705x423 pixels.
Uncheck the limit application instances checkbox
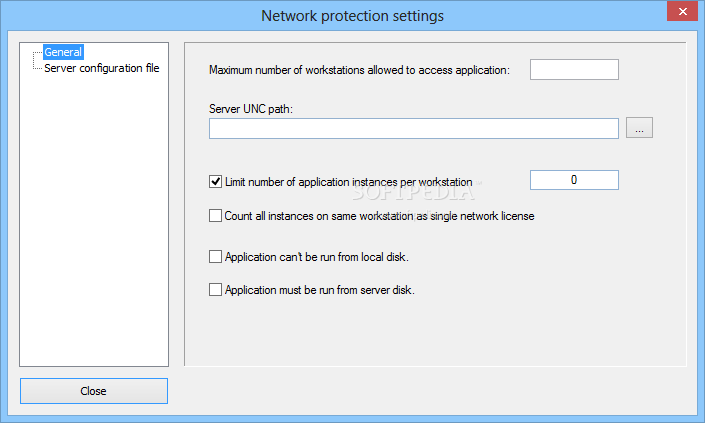click(215, 182)
